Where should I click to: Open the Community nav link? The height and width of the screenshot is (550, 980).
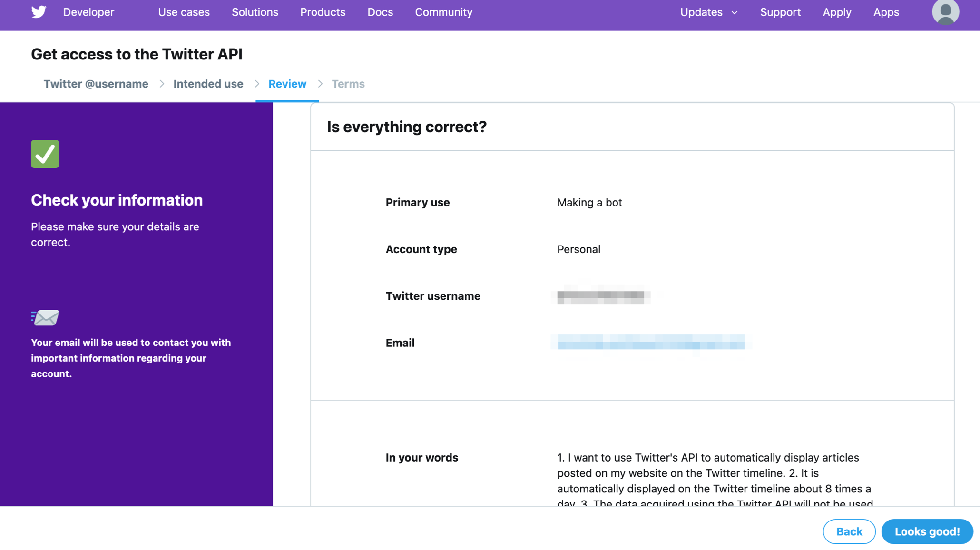443,12
